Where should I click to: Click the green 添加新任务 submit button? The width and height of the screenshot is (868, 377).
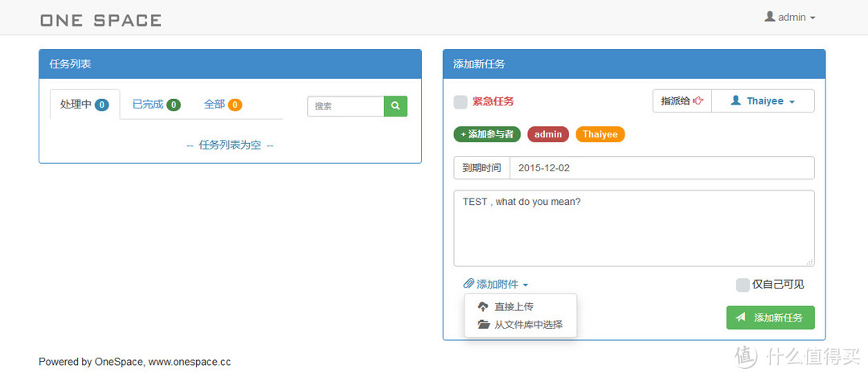click(771, 318)
